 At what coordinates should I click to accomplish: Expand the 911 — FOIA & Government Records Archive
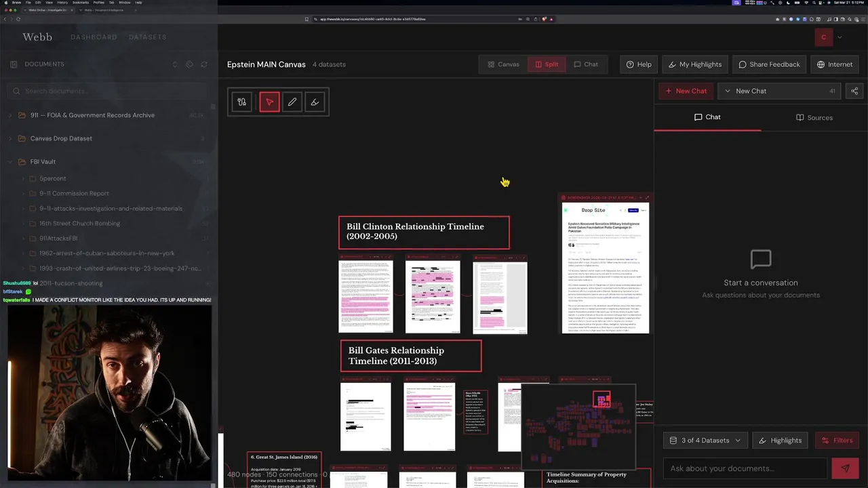10,115
